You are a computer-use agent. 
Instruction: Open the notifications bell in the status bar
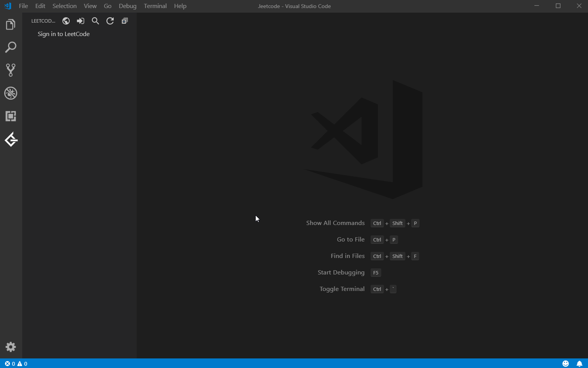click(579, 363)
